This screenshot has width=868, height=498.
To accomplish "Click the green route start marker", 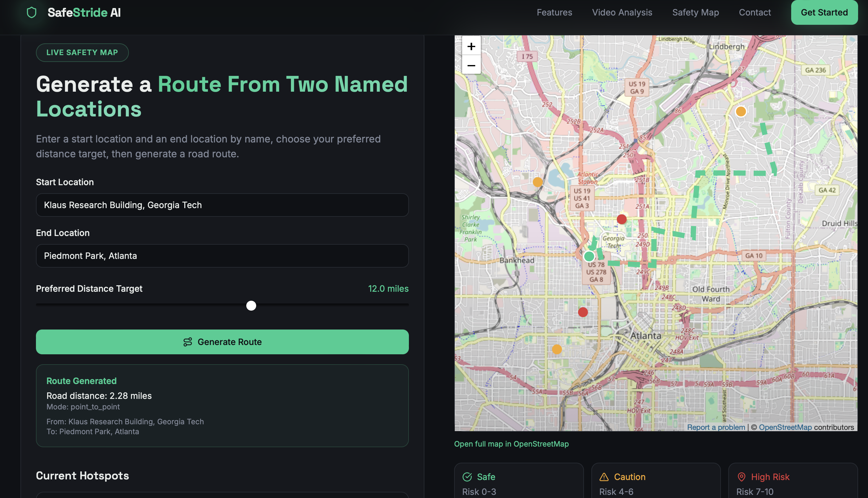I will pos(589,256).
